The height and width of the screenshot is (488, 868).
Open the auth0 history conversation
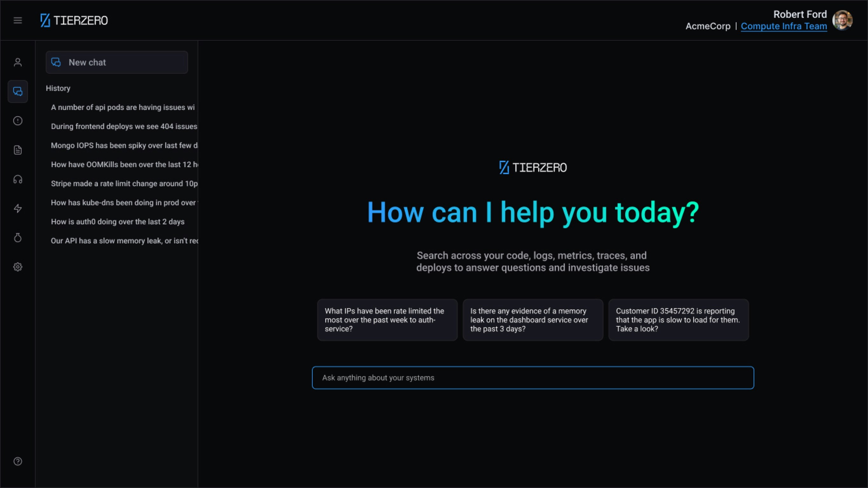click(118, 222)
